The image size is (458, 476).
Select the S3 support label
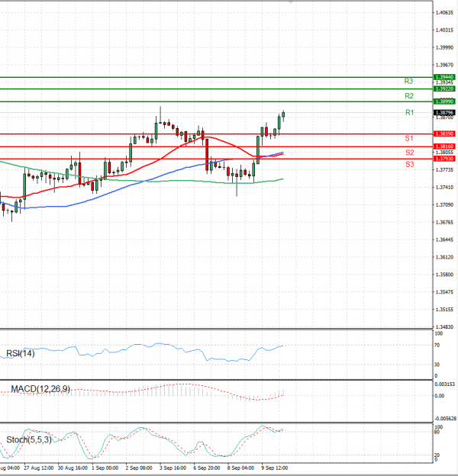(x=410, y=164)
